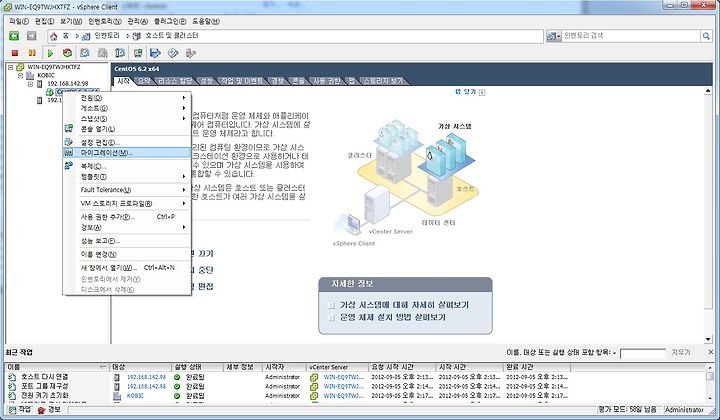Click the Home icon in the breadcrumb bar
Image resolution: width=720 pixels, height=420 pixels.
tap(54, 36)
